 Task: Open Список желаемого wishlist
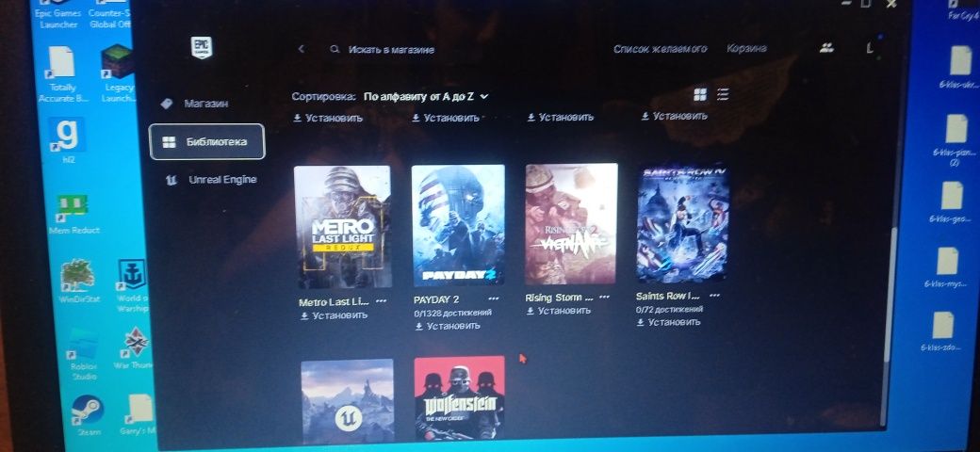660,49
